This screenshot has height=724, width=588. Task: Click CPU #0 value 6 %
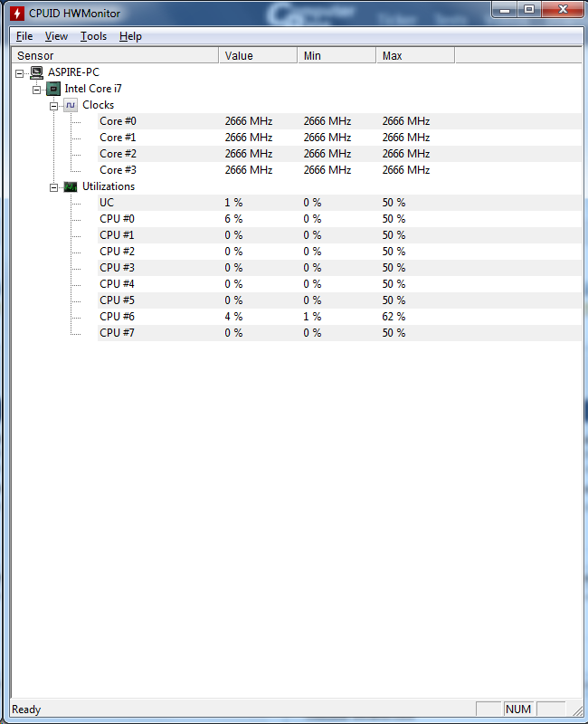click(x=233, y=219)
